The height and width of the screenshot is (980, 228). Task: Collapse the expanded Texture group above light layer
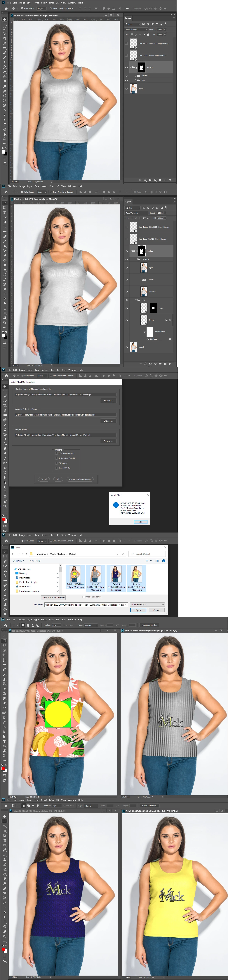tap(136, 259)
